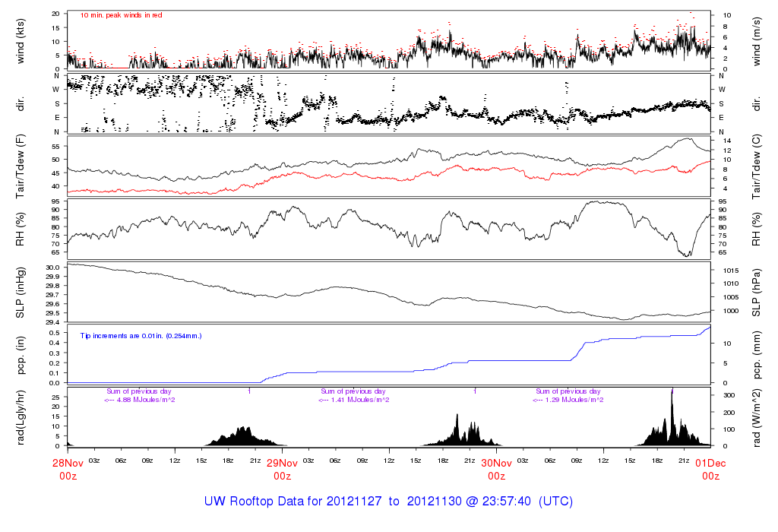Screen dimensions: 778x532
Task: Click the 'Tair/Tdew (F)' axis label
Action: point(21,166)
